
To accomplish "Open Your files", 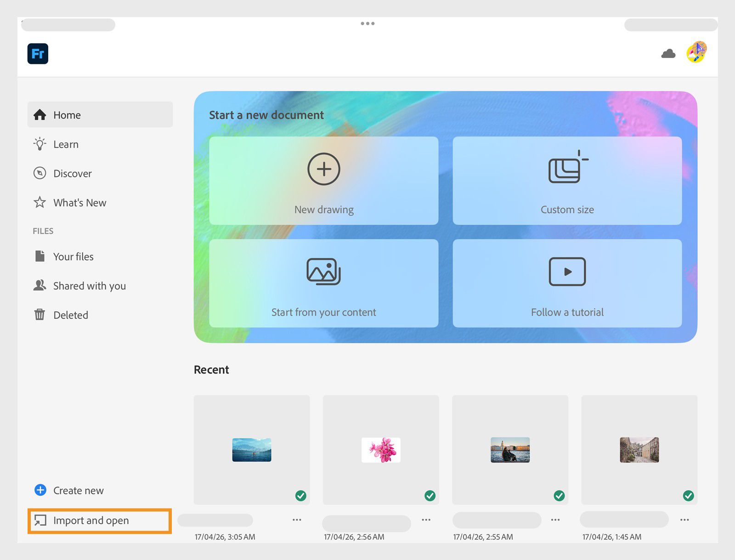I will tap(100, 256).
